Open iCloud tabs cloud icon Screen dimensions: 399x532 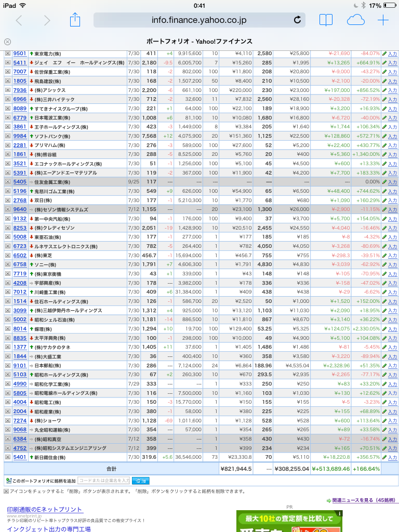pyautogui.click(x=355, y=20)
